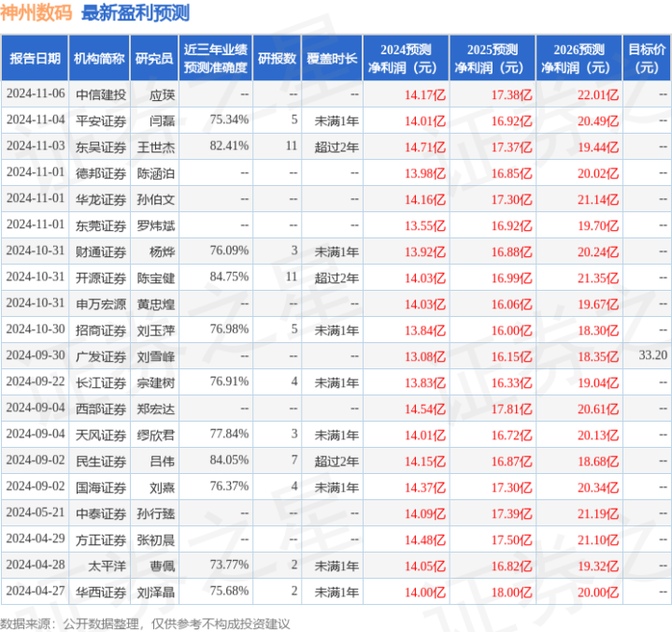Select the 平安证券 institution cell
Image resolution: width=672 pixels, height=632 pixels.
(101, 121)
